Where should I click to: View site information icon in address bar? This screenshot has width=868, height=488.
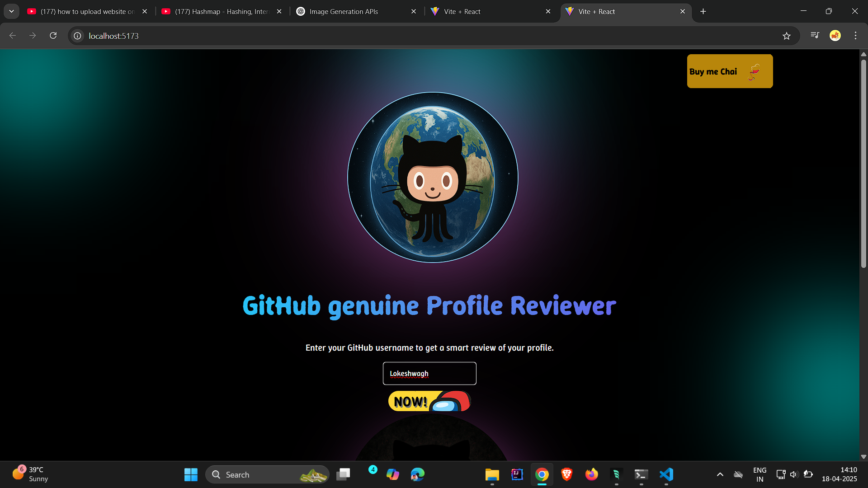coord(77,36)
